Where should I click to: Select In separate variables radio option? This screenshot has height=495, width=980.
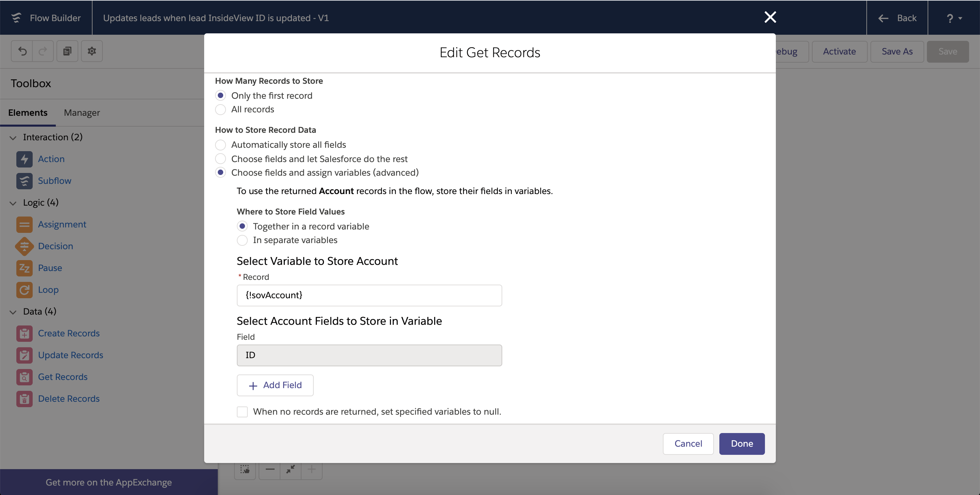[x=242, y=240]
